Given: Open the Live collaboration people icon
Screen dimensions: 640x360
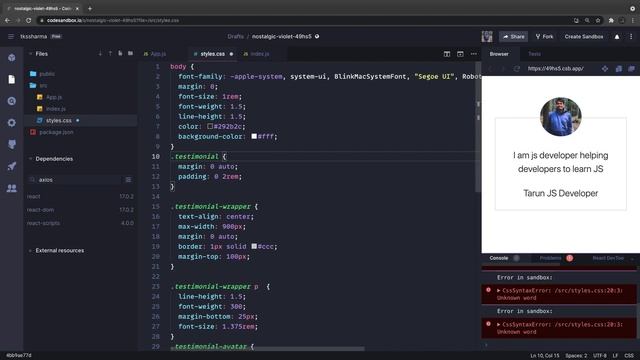Looking at the screenshot, I should click(x=11, y=188).
